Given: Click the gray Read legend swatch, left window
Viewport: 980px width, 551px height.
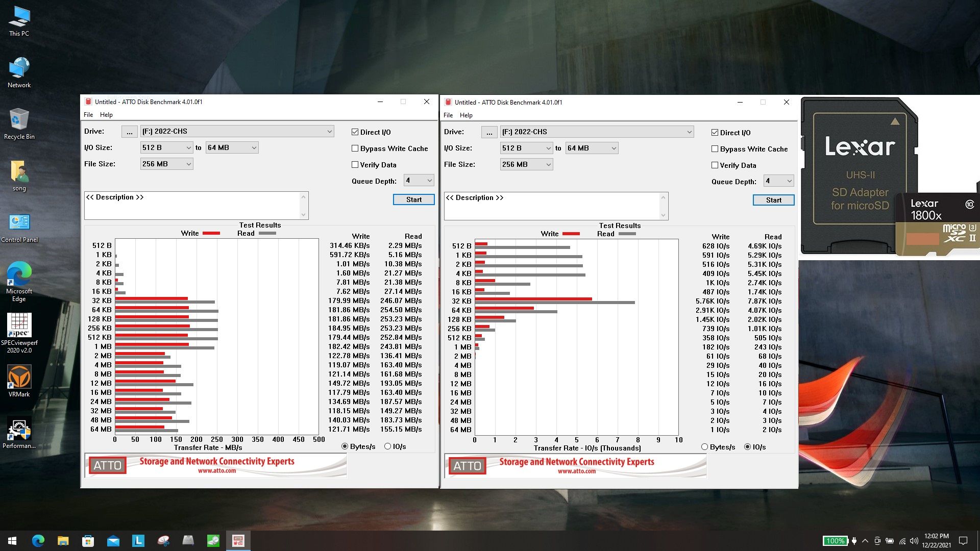Looking at the screenshot, I should coord(267,233).
